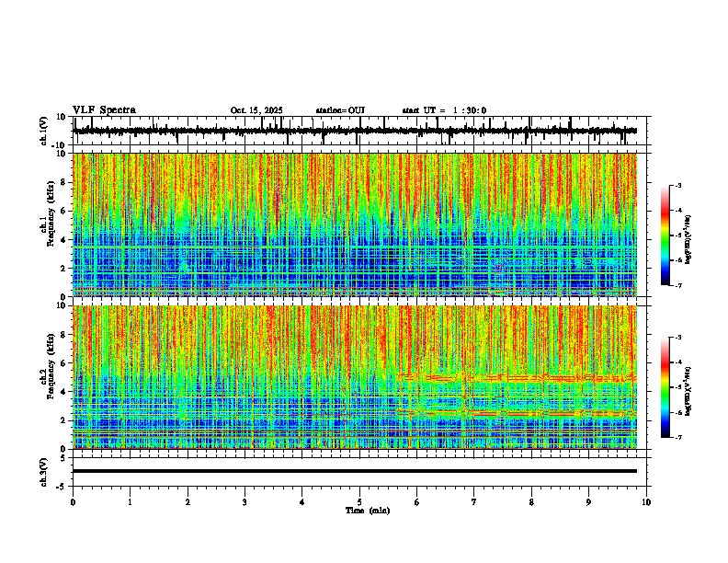Screen dimensions: 728x563
Task: Click the ch.2 color bar units label
Action: click(x=688, y=391)
